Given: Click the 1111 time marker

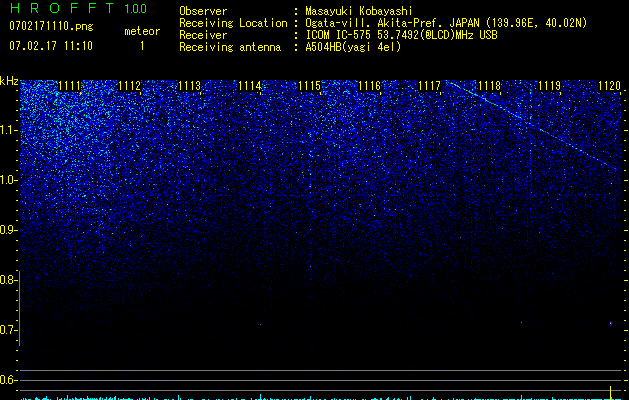Looking at the screenshot, I should [69, 86].
